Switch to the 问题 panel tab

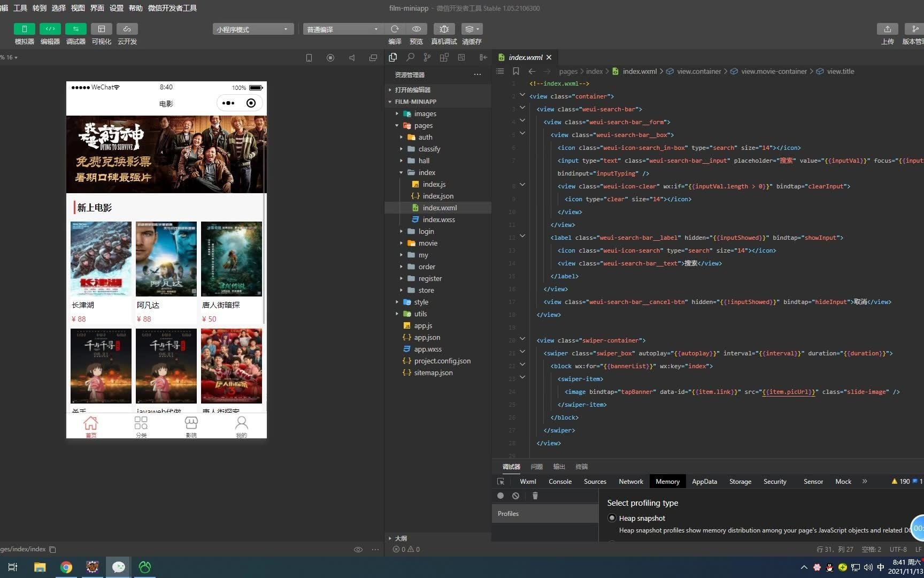click(536, 467)
